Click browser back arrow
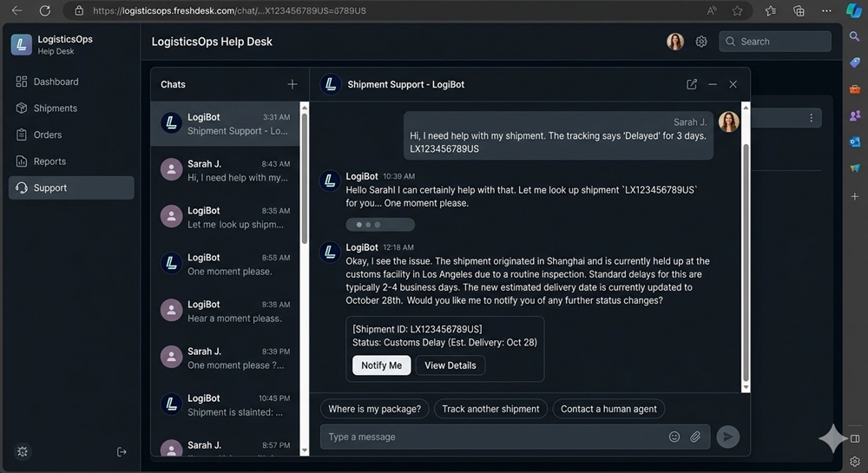The width and height of the screenshot is (868, 473). tap(17, 10)
